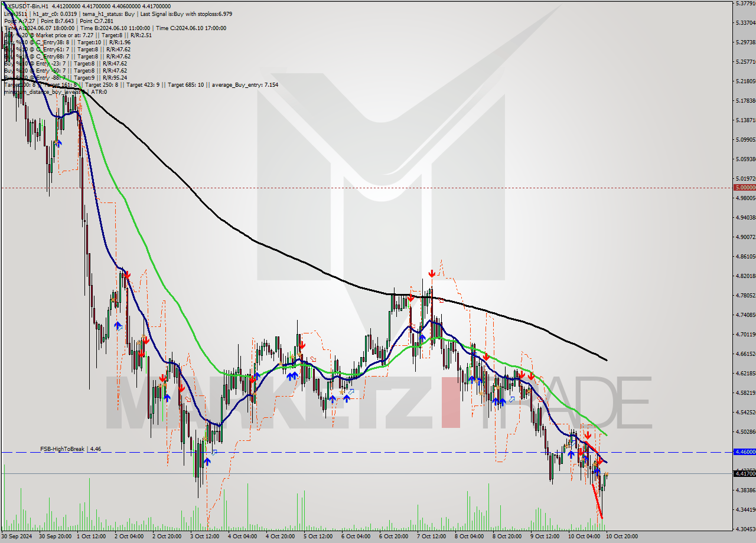756x543 pixels.
Task: Click the 8 Oct 20:00 time label
Action: coord(507,537)
